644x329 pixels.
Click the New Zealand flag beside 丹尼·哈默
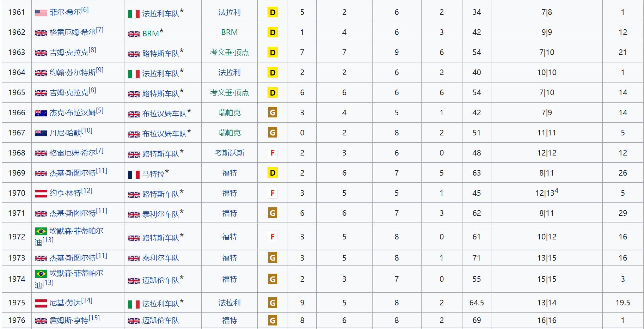(41, 133)
